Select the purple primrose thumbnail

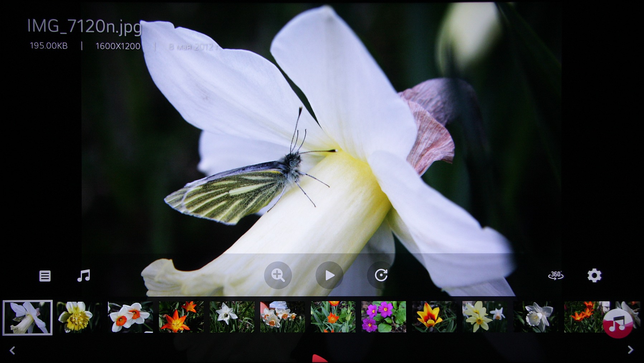[x=384, y=317]
